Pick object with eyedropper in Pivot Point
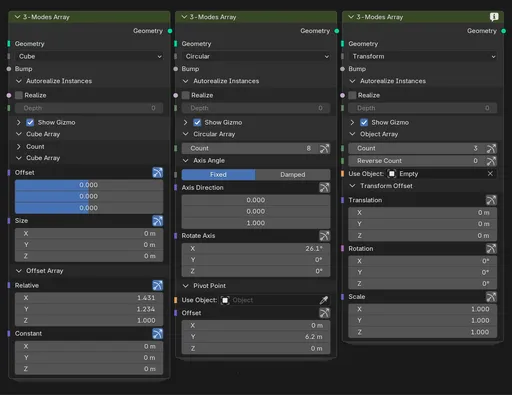 (324, 300)
